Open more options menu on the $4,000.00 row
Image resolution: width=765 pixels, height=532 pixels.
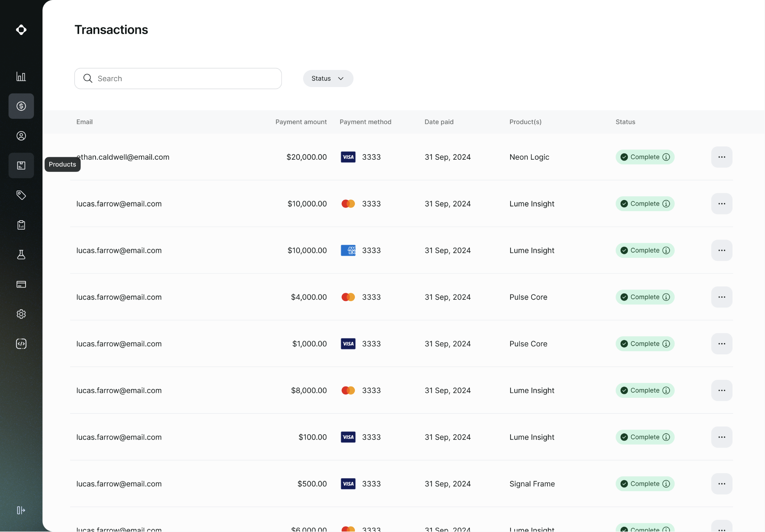tap(722, 297)
